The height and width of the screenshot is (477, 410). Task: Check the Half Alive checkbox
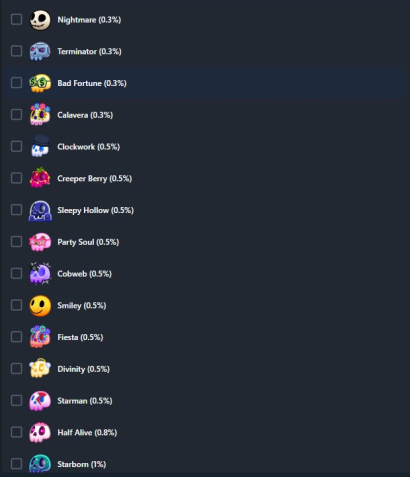tap(16, 432)
